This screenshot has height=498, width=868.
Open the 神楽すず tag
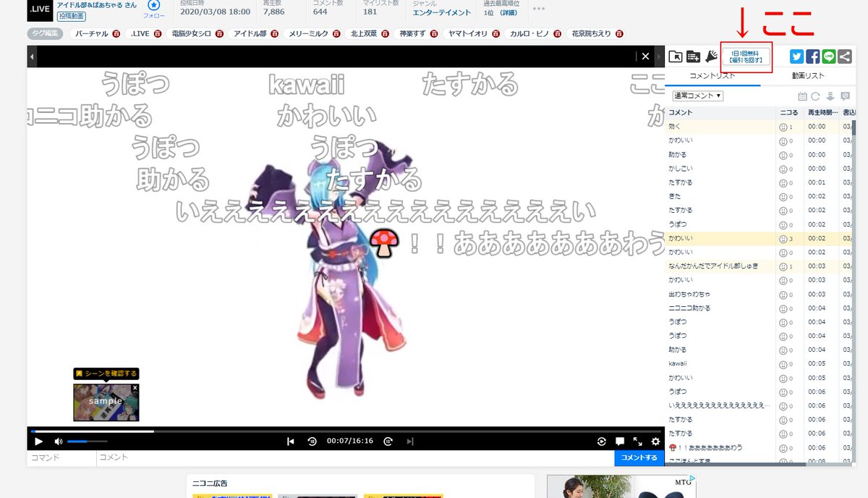(414, 33)
